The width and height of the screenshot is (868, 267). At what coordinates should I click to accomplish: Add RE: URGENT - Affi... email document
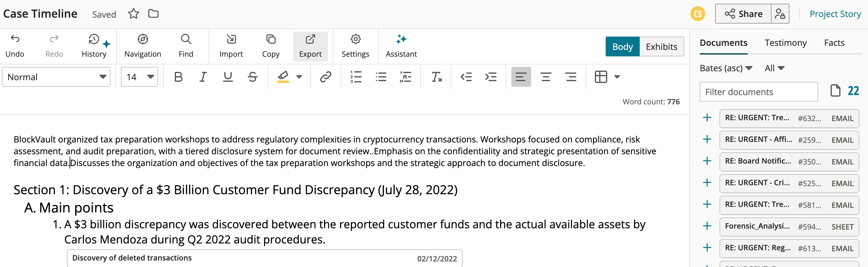[x=707, y=139]
